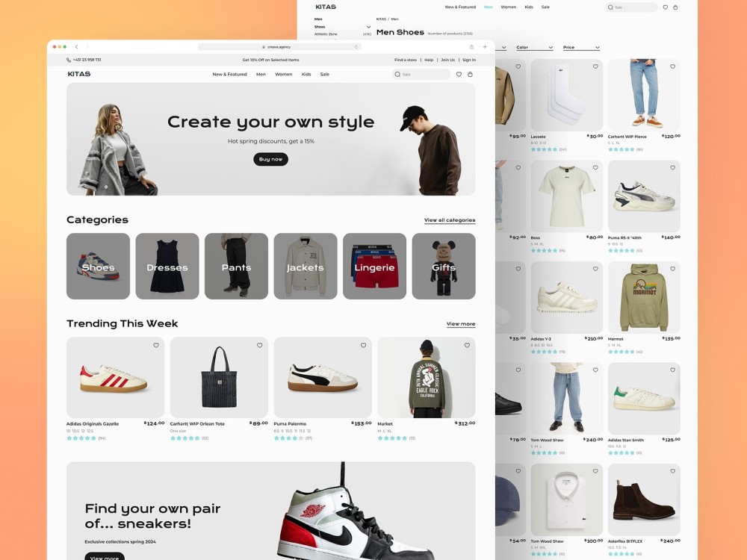The width and height of the screenshot is (747, 560).
Task: Favorite the Adidas Originals Gazelle sneakers
Action: pyautogui.click(x=156, y=346)
